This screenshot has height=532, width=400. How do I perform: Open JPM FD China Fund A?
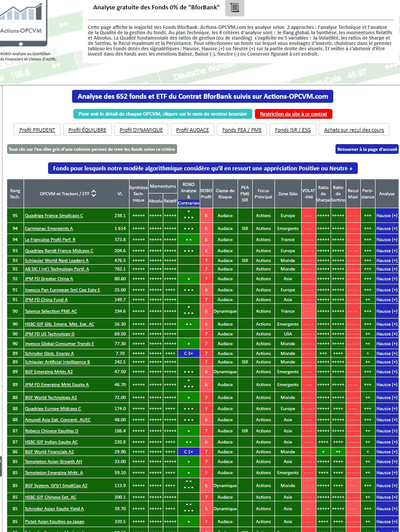pos(46,300)
